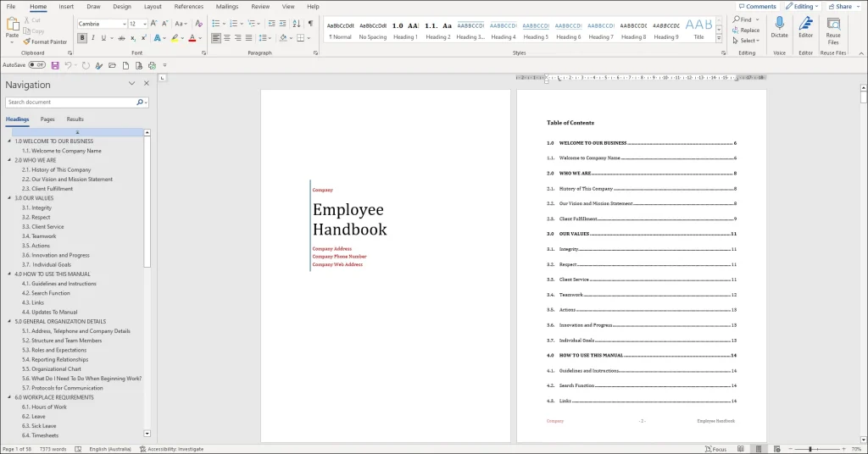Viewport: 868px width, 454px height.
Task: Toggle strikethrough formatting
Action: tap(122, 38)
